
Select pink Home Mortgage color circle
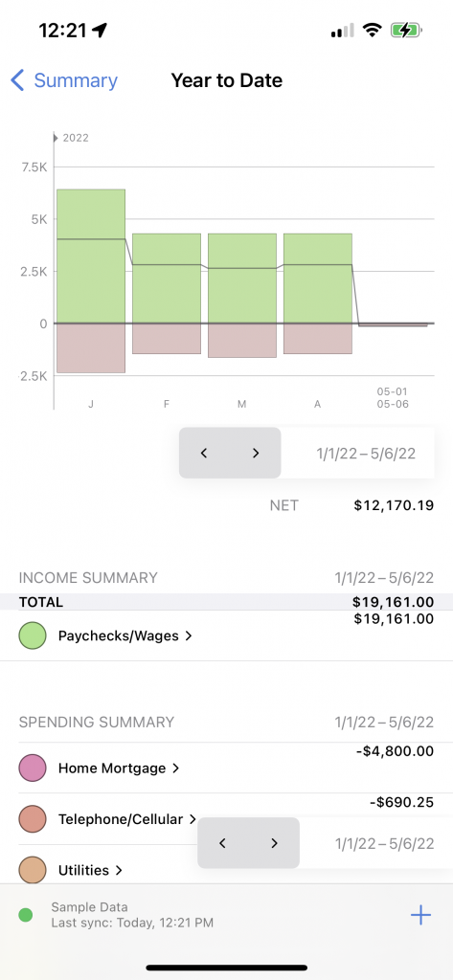33,768
